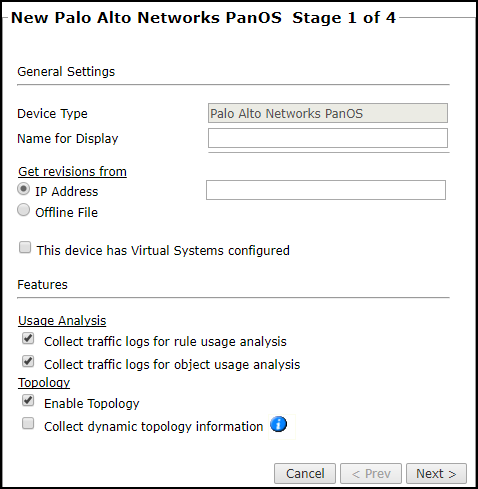The height and width of the screenshot is (489, 478).
Task: Click into the IP Address input box
Action: click(326, 190)
